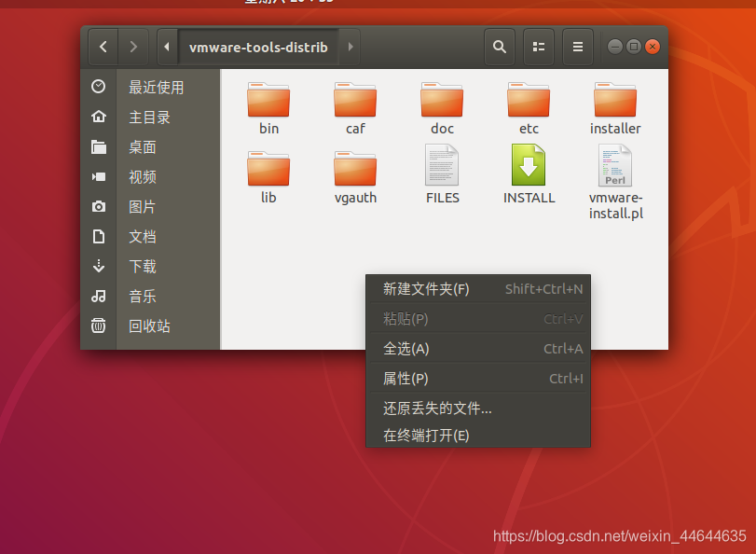Open 桌面 in the sidebar
This screenshot has width=756, height=554.
click(x=143, y=147)
